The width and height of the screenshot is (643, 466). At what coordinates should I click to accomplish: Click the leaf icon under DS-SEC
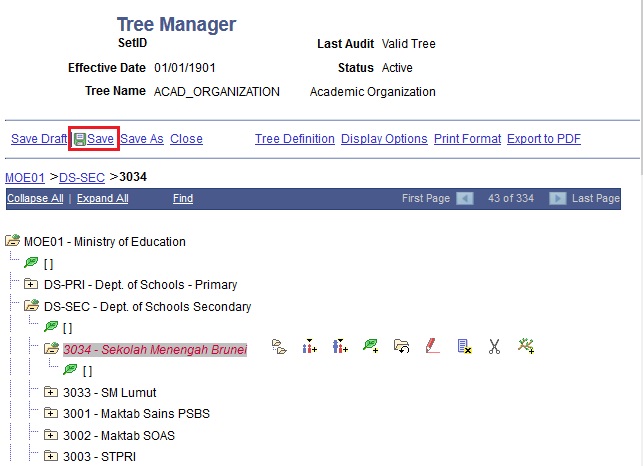pos(51,327)
